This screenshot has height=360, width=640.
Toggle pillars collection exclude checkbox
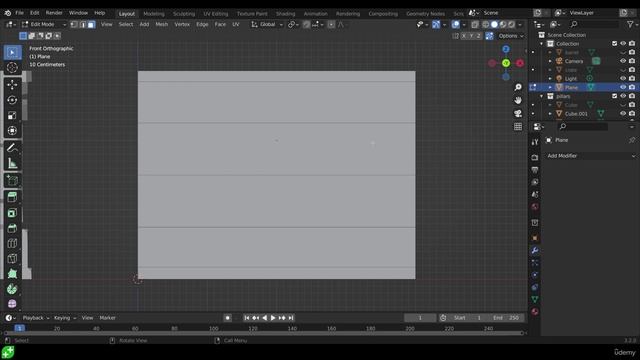pyautogui.click(x=614, y=96)
